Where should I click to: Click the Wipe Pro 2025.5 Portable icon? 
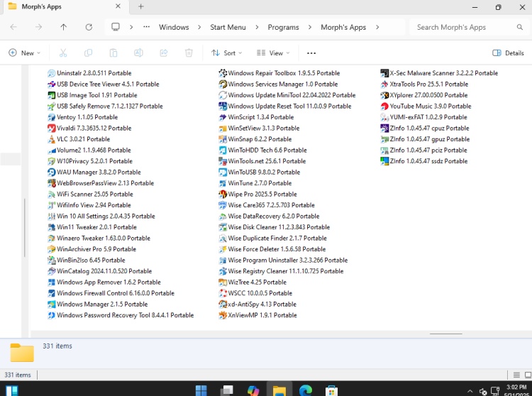click(x=223, y=194)
